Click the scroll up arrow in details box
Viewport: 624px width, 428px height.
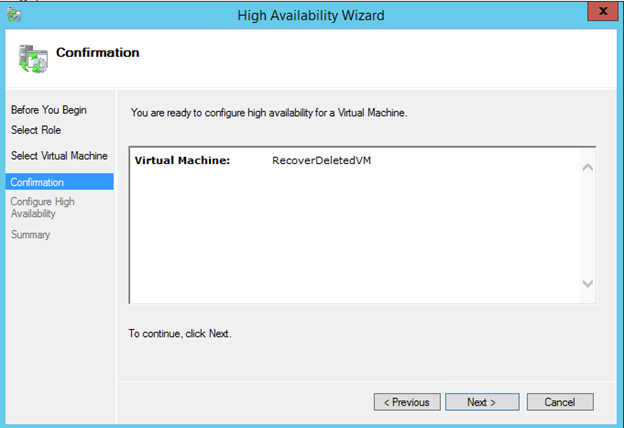(x=587, y=166)
